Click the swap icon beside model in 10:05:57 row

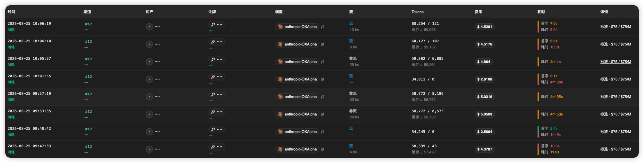[x=322, y=62]
